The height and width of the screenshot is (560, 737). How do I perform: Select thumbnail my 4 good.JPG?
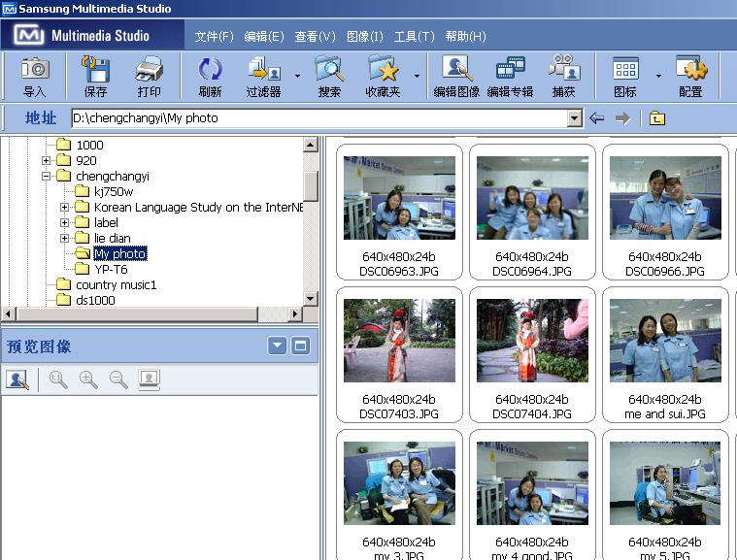pos(532,495)
